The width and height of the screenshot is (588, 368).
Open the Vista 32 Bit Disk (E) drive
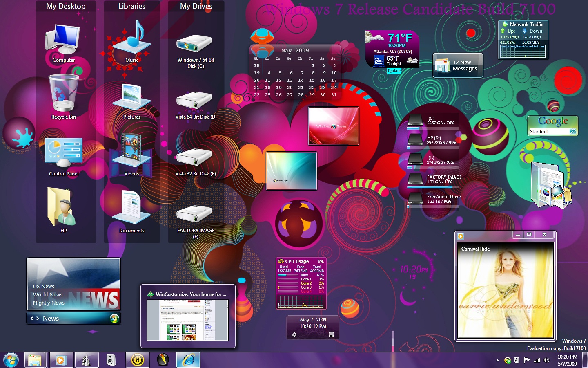(196, 161)
